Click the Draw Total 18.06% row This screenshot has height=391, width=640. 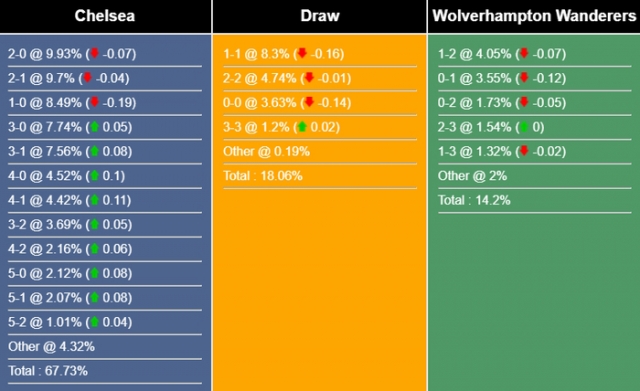[x=320, y=176]
